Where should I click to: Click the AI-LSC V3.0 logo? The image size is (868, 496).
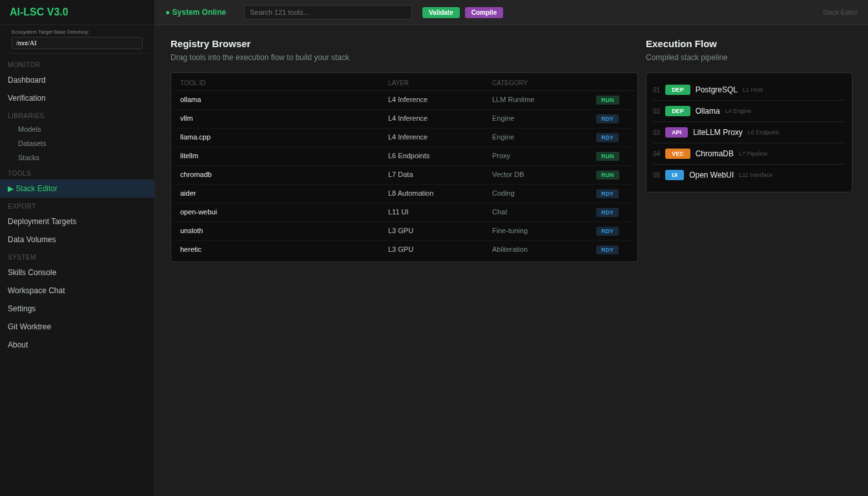(39, 12)
